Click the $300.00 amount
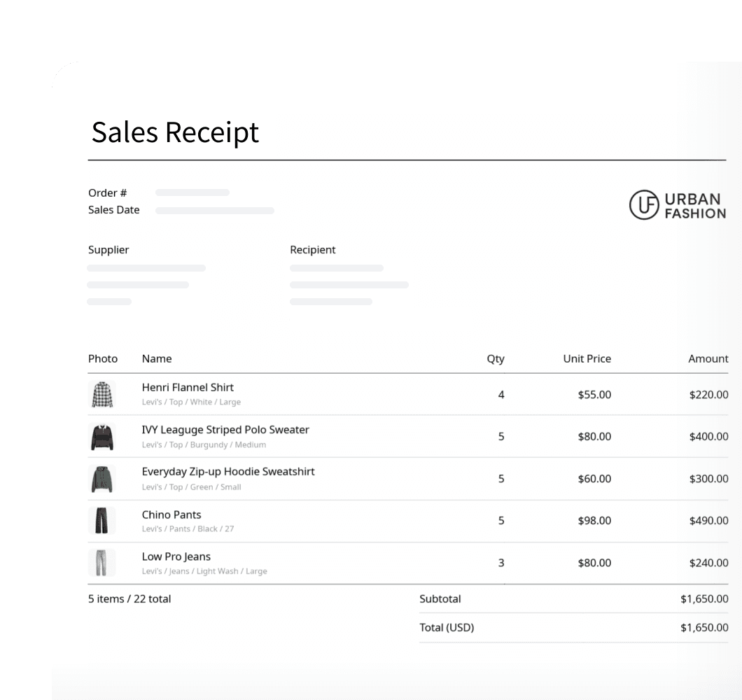Image resolution: width=742 pixels, height=700 pixels. click(708, 479)
